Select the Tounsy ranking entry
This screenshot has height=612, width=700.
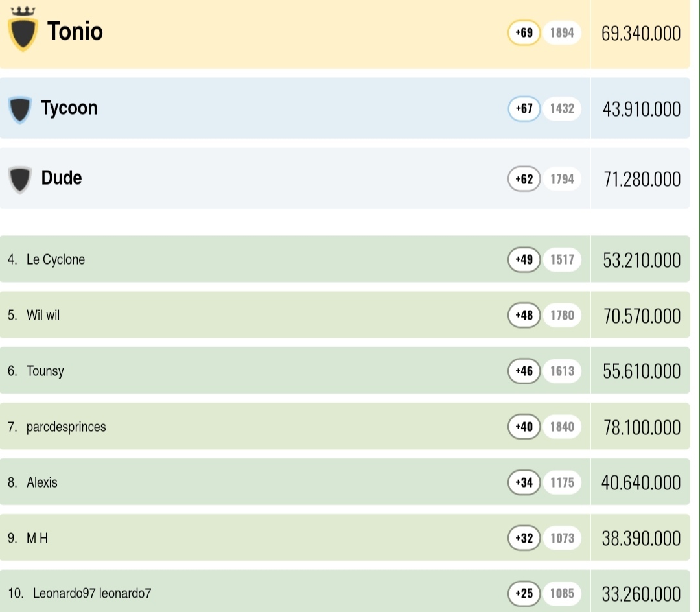(45, 371)
